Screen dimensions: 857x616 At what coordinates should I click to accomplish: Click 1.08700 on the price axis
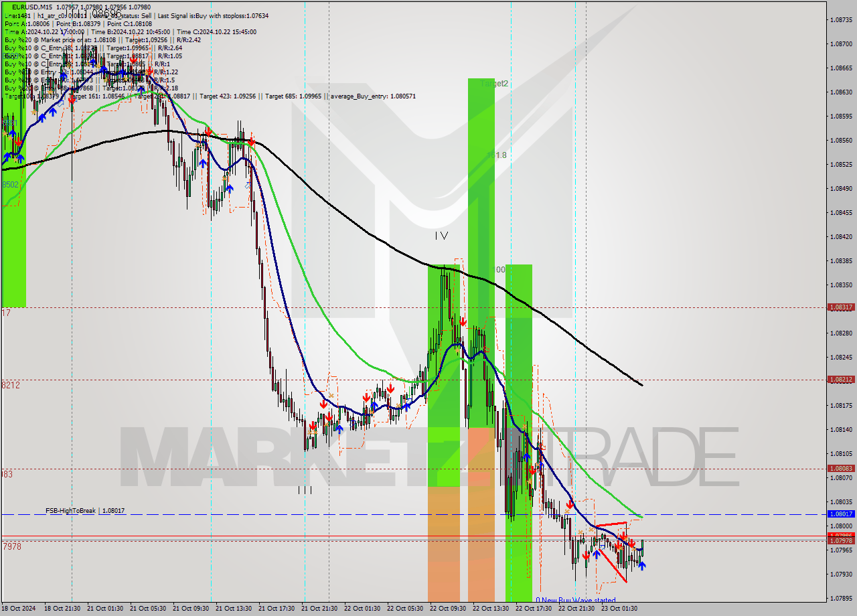841,44
